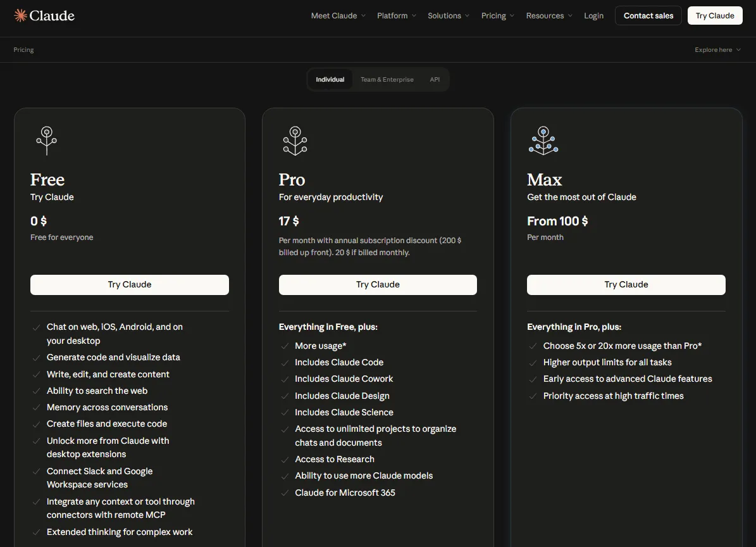
Task: Click the Pricing breadcrumb label
Action: (x=23, y=49)
